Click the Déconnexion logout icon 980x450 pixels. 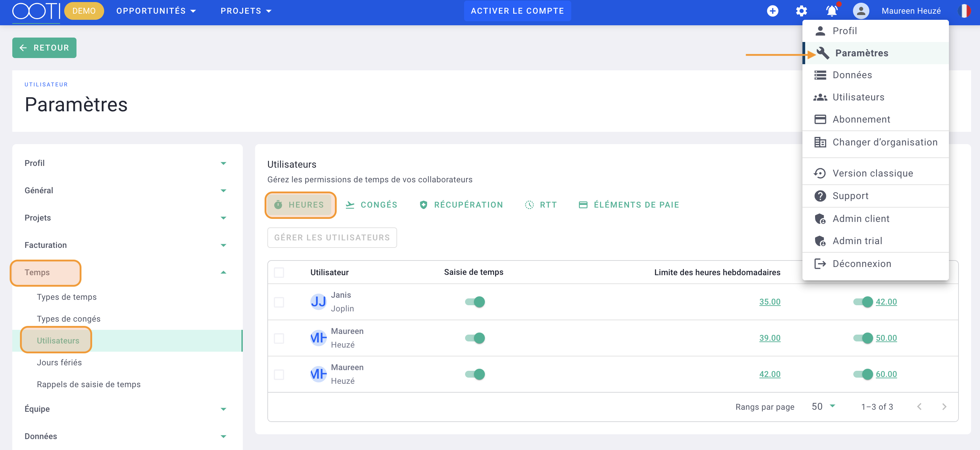coord(820,264)
